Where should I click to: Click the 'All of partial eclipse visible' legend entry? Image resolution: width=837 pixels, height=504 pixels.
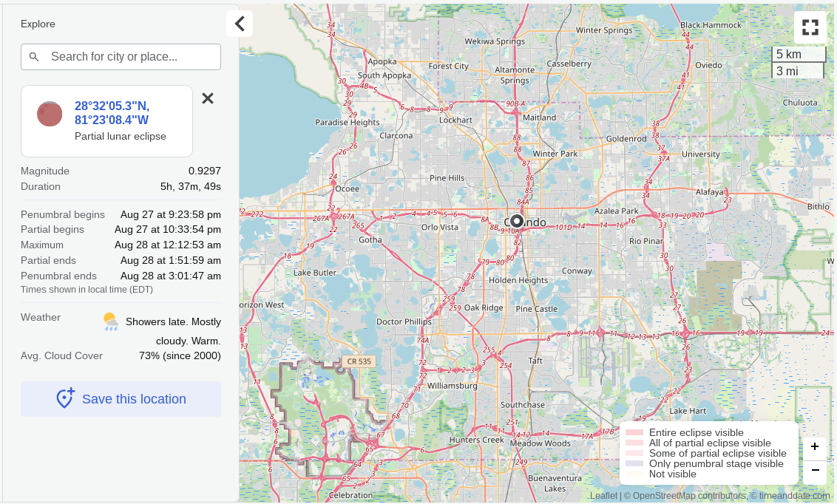point(709,443)
